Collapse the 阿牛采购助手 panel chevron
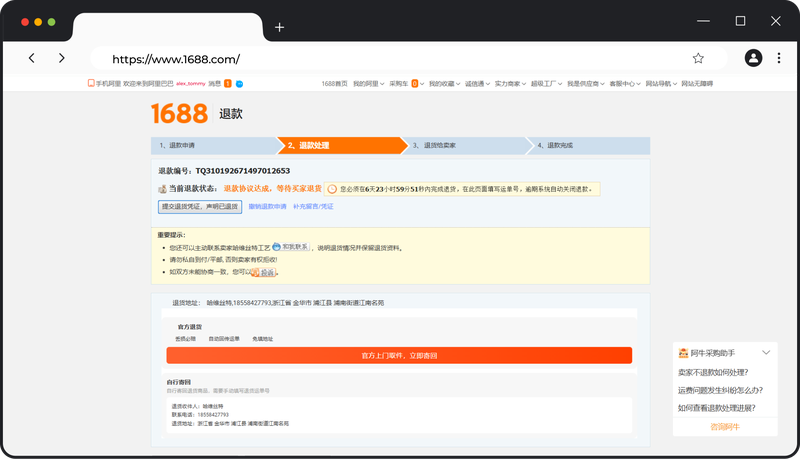 click(x=766, y=353)
